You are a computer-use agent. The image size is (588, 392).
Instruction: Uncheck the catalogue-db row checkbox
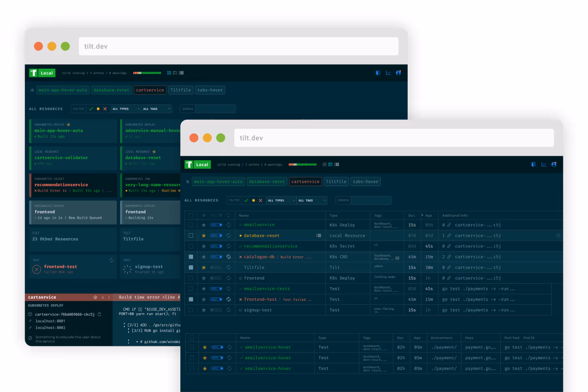pos(191,257)
